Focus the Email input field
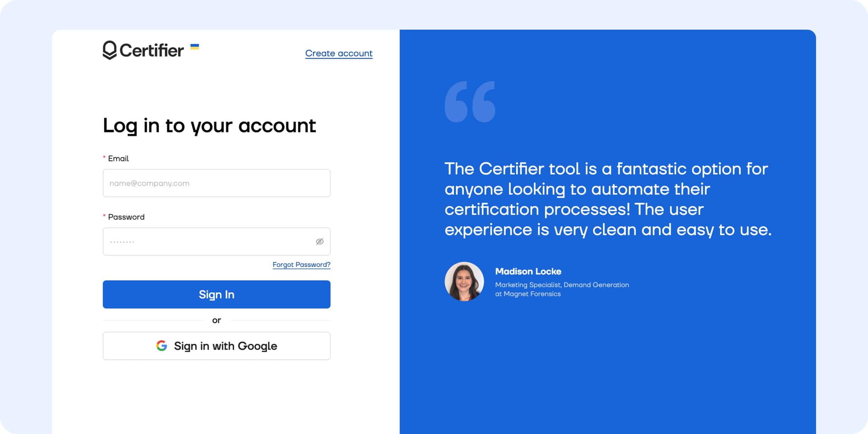The image size is (868, 434). [x=217, y=183]
